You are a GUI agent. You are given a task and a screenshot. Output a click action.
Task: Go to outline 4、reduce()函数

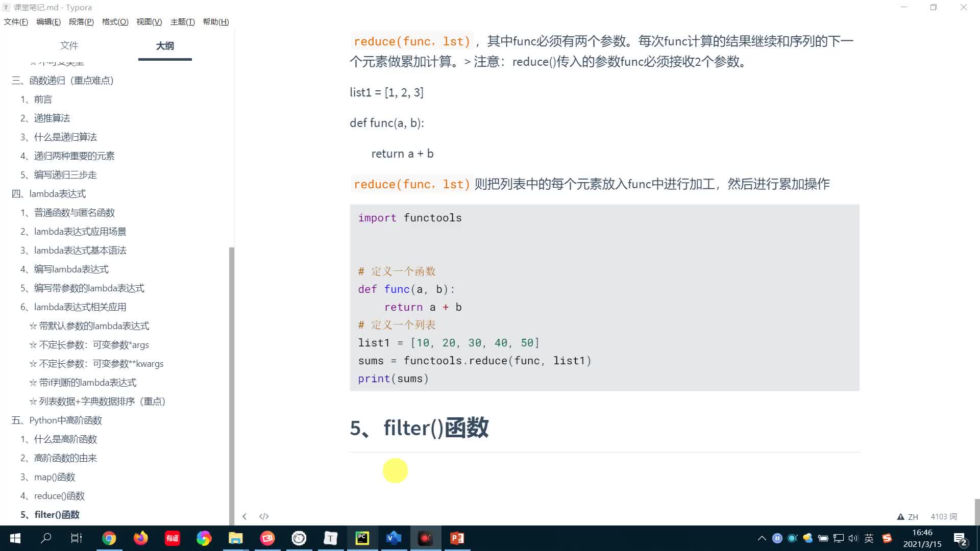[x=52, y=496]
